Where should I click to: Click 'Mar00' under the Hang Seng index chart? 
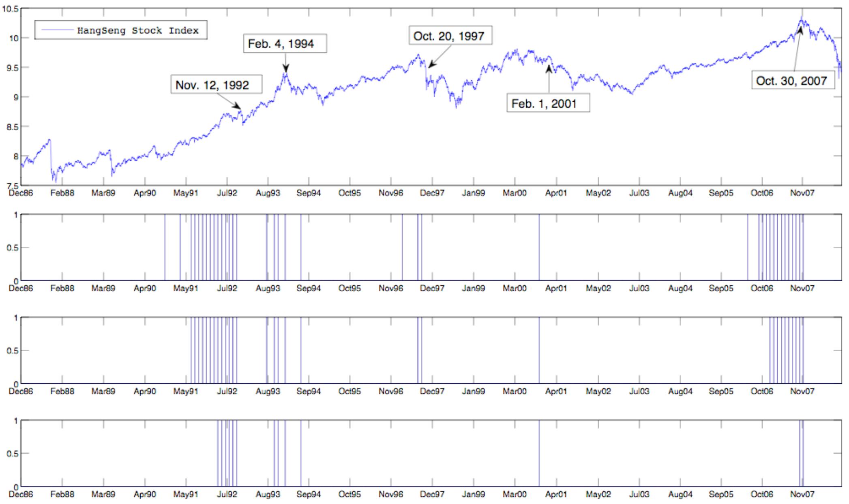coord(515,193)
